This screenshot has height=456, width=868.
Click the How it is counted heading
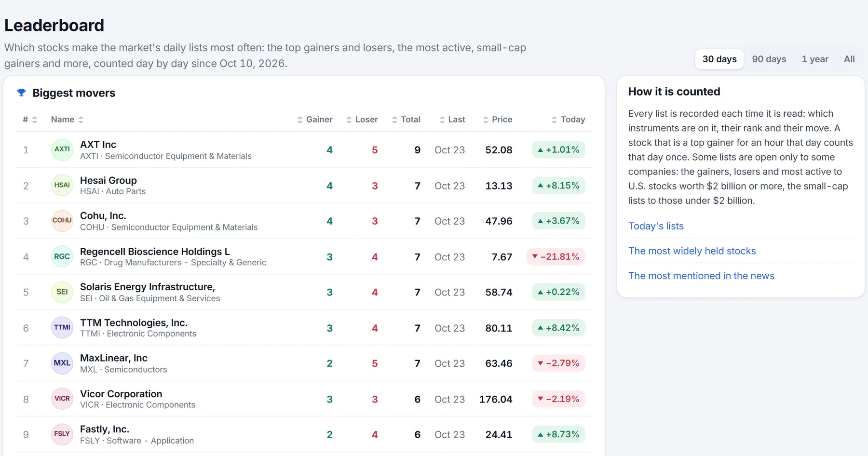[674, 92]
